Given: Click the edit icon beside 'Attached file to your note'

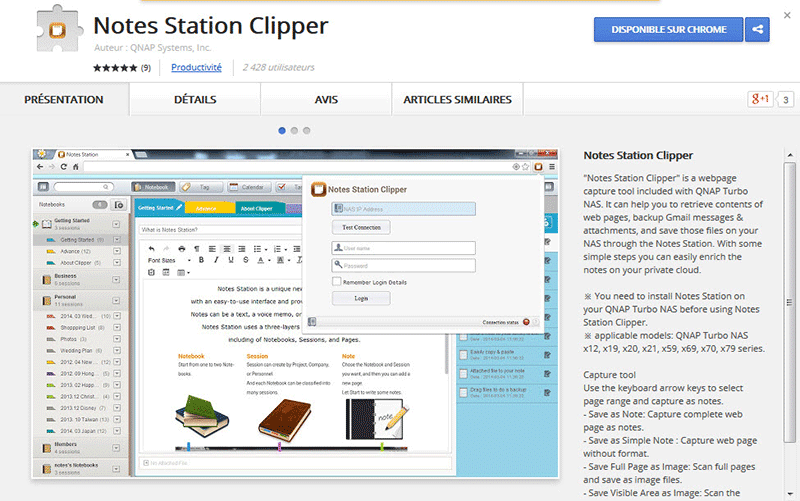Looking at the screenshot, I should 547,374.
